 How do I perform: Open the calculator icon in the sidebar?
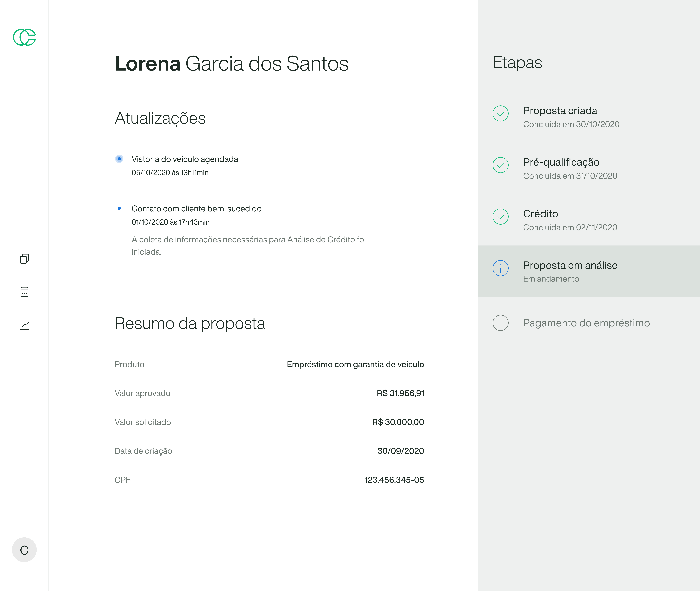point(24,292)
